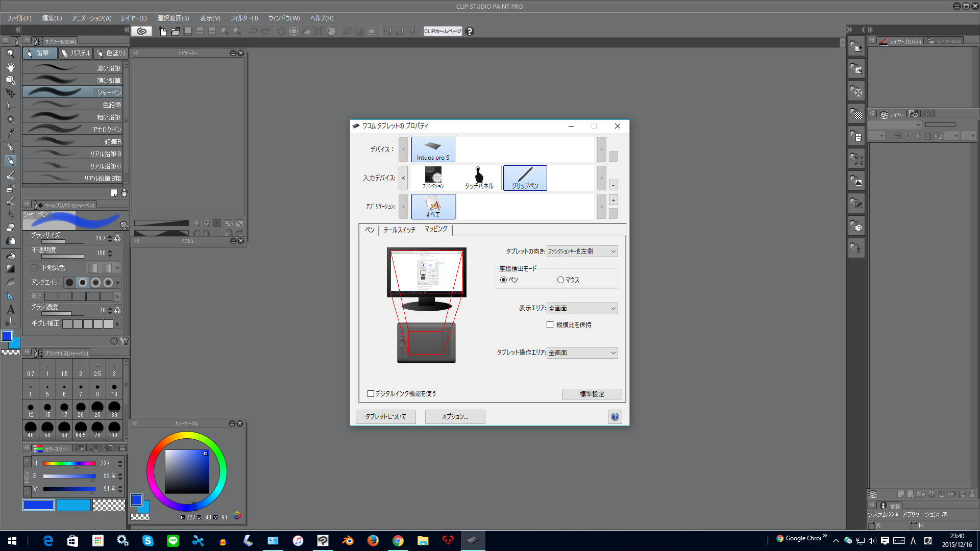The width and height of the screenshot is (980, 551).
Task: Select the Mouse coordinate mode radio button
Action: (x=560, y=280)
